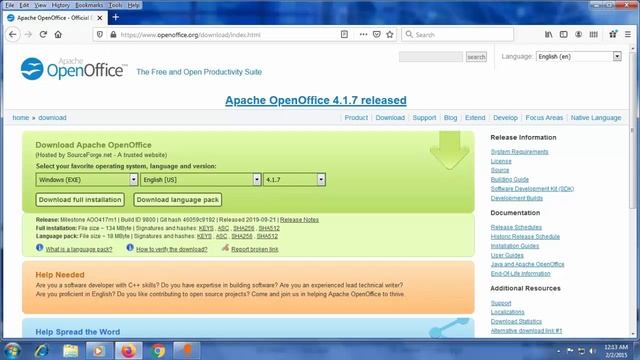Open Software Development Kit (SDK) link
The height and width of the screenshot is (360, 640).
(532, 189)
